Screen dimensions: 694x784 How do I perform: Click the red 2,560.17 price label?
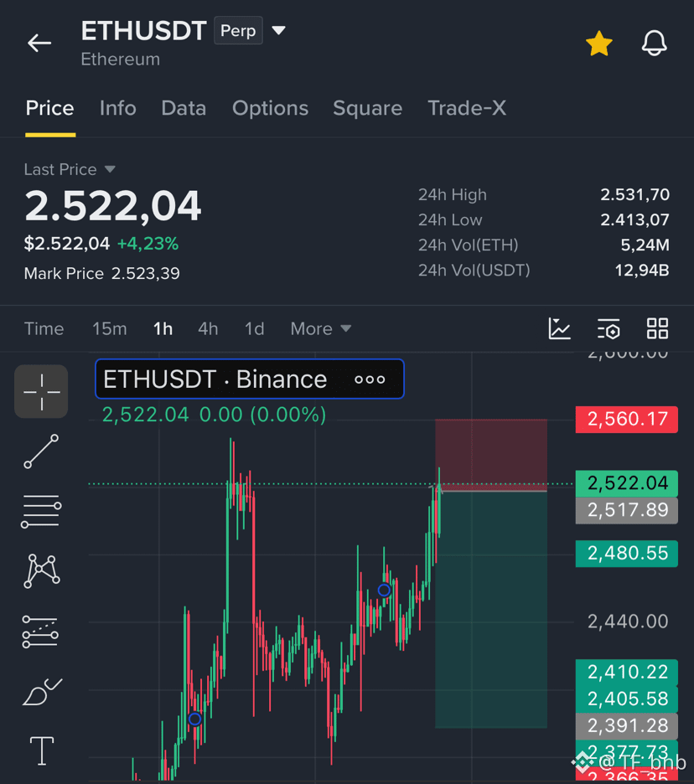click(627, 419)
